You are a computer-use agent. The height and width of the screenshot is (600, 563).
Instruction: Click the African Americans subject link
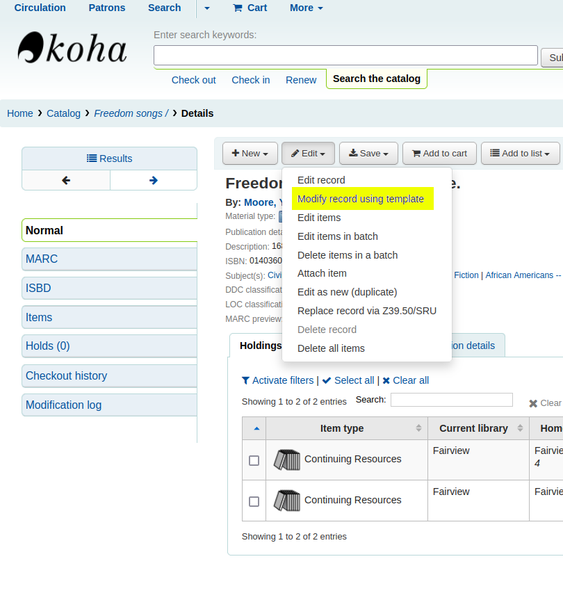coord(523,275)
